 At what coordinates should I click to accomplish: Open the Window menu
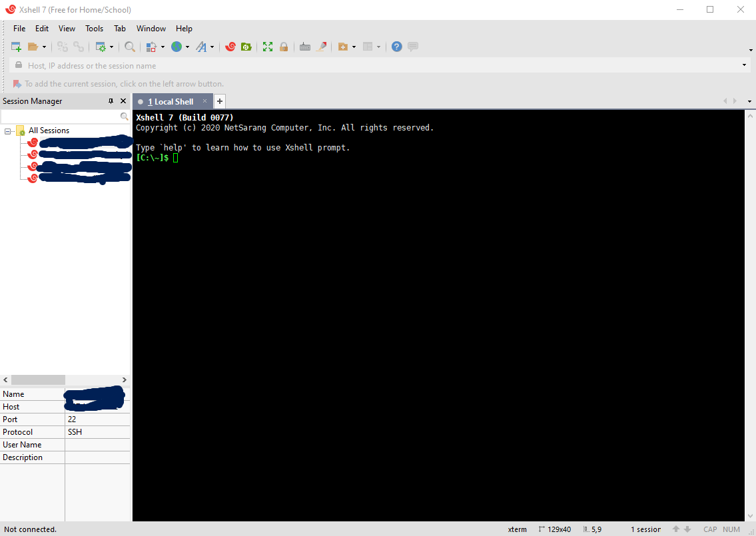(151, 29)
